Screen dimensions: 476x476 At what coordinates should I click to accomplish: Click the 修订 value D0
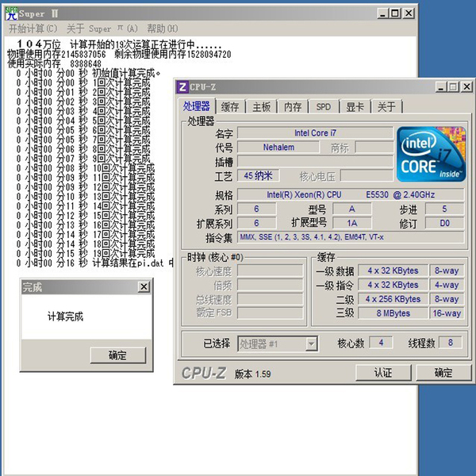(445, 223)
